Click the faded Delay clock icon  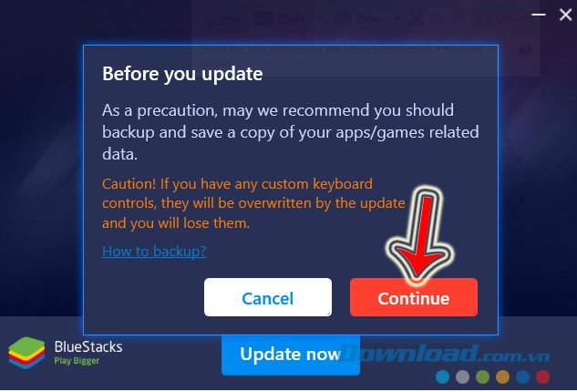(x=342, y=18)
